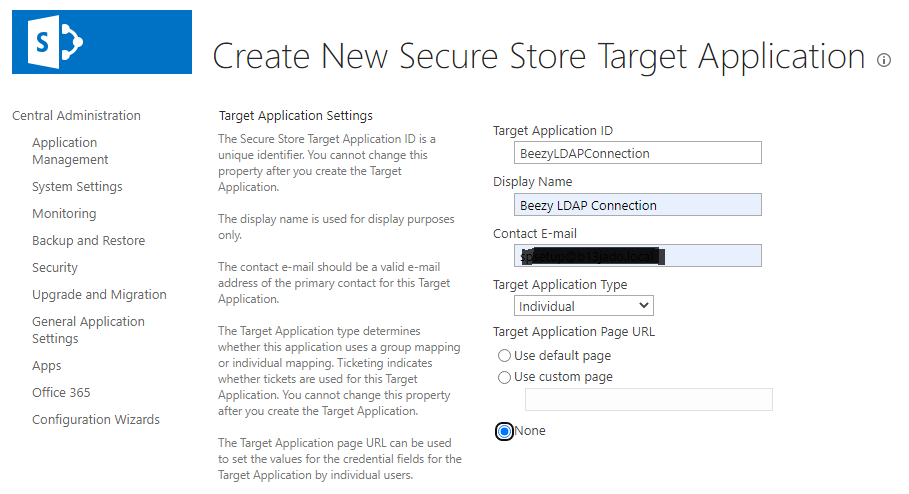Viewport: 909px width, 494px height.
Task: Navigate to Security settings
Action: click(x=55, y=267)
